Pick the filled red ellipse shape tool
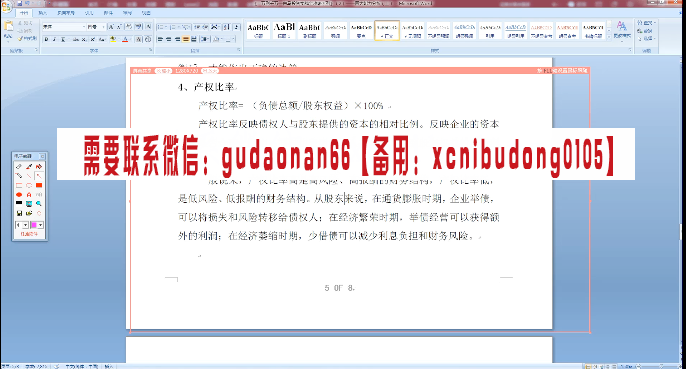The width and height of the screenshot is (686, 369). [x=19, y=194]
